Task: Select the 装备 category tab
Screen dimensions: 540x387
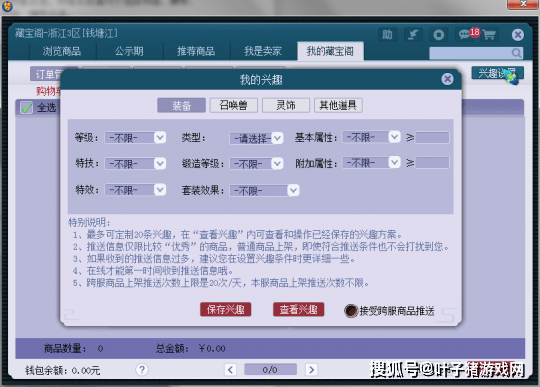Action: point(181,105)
